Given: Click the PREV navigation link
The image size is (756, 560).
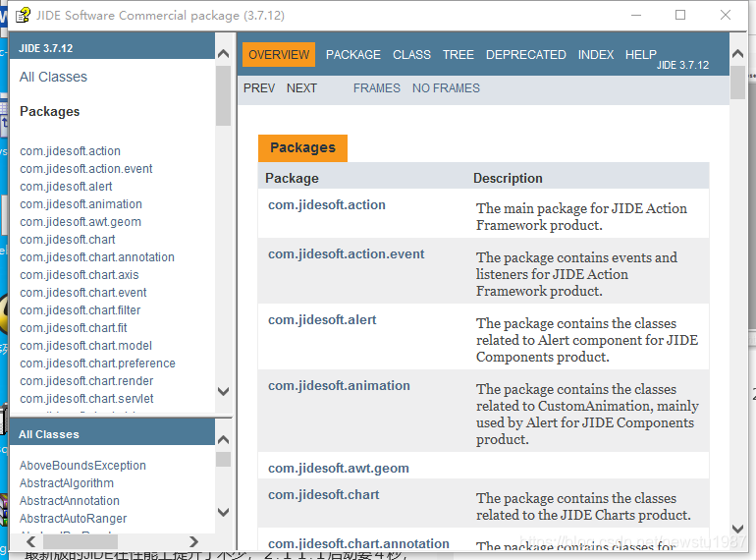Looking at the screenshot, I should pyautogui.click(x=259, y=88).
